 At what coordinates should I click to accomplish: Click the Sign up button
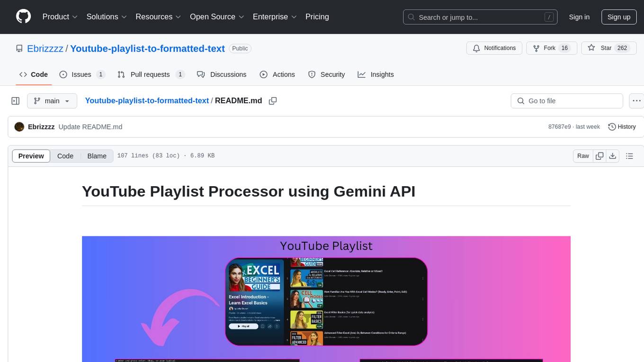[619, 17]
